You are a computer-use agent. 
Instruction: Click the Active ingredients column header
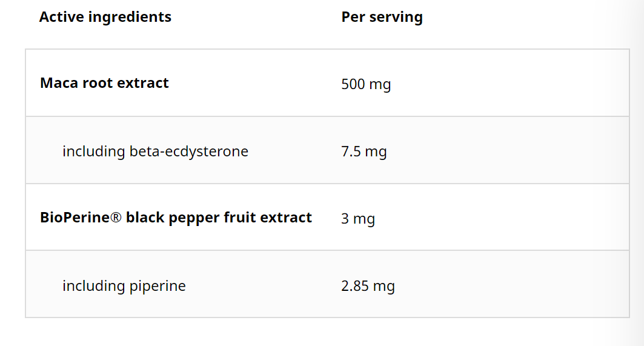click(105, 17)
